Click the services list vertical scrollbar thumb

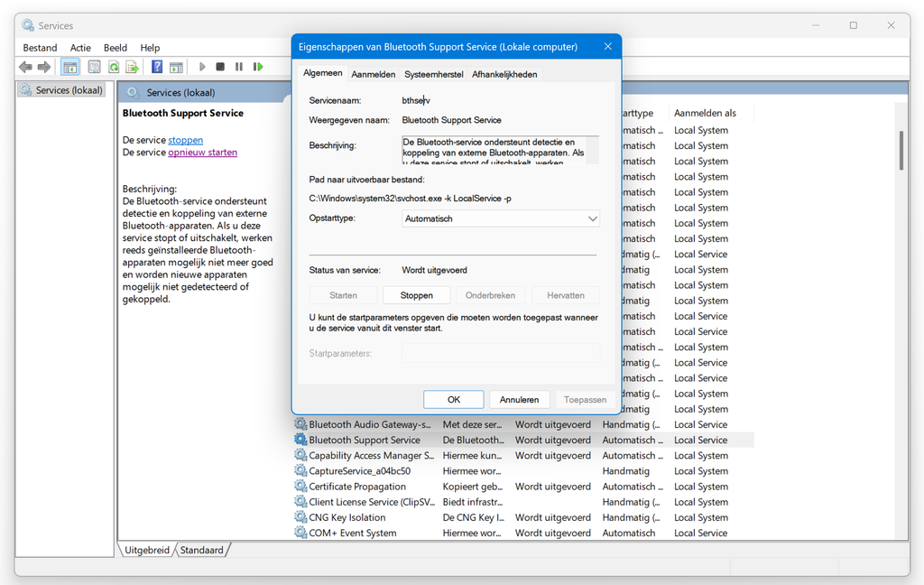pos(901,151)
